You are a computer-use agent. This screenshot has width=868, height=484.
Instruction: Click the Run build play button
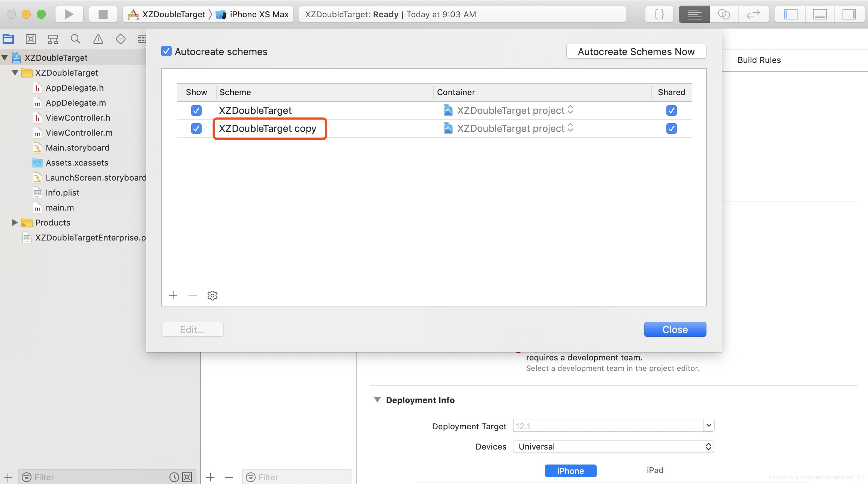pos(69,14)
